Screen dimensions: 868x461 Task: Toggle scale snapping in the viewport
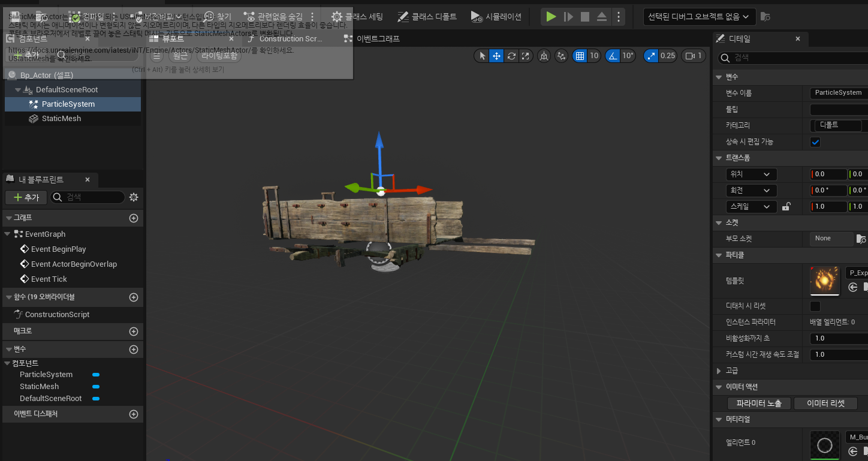651,56
